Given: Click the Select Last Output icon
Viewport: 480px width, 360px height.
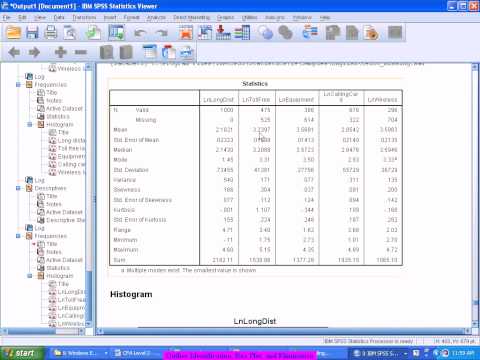Looking at the screenshot, I should point(310,33).
